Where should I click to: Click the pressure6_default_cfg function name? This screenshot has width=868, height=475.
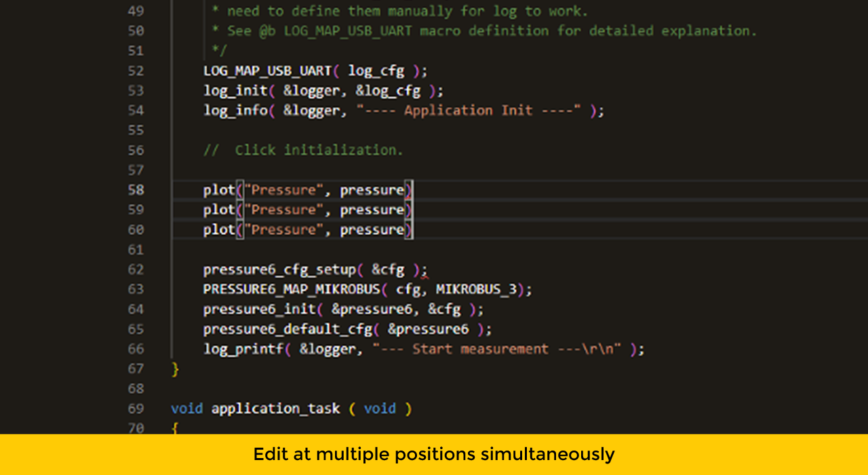click(288, 330)
